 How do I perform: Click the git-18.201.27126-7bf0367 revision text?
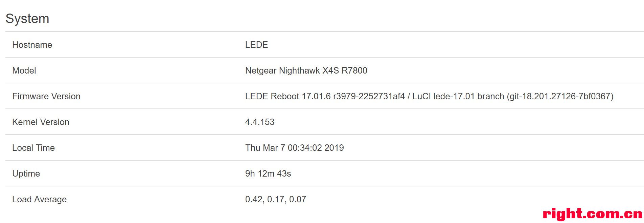coord(560,96)
